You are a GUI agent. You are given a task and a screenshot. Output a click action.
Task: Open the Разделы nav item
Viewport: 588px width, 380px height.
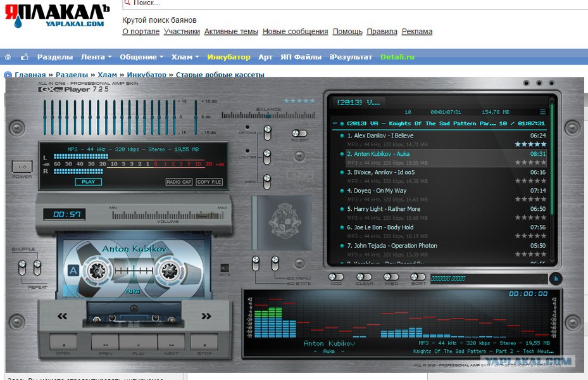coord(55,57)
